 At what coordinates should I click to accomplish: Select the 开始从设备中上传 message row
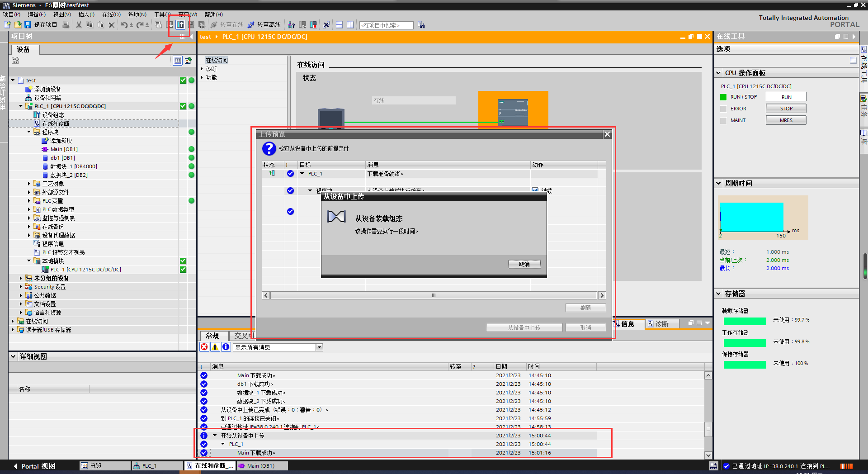point(398,436)
